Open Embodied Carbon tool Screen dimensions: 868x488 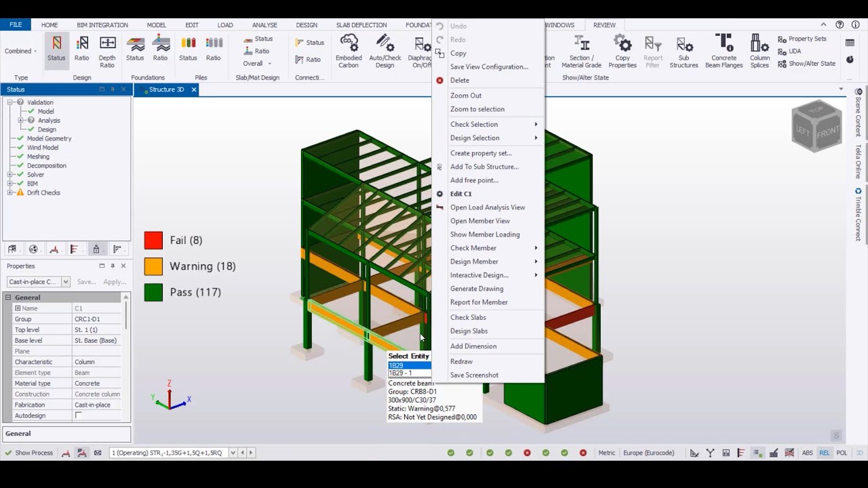pos(349,51)
